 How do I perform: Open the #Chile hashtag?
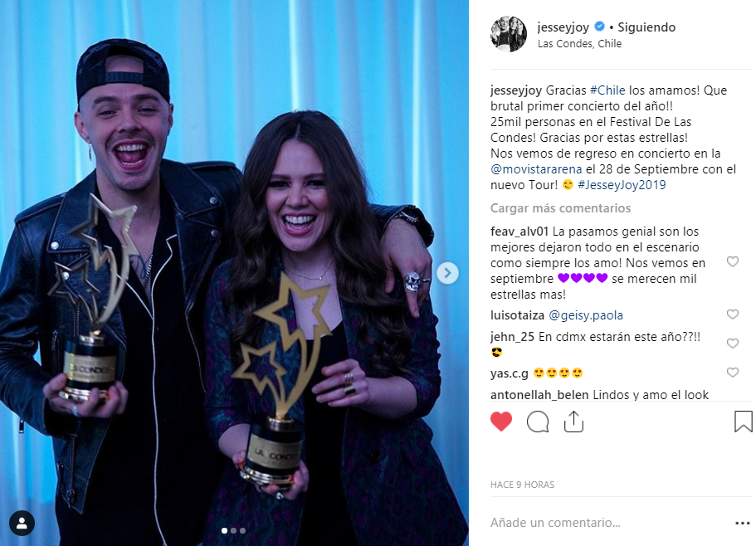(607, 90)
